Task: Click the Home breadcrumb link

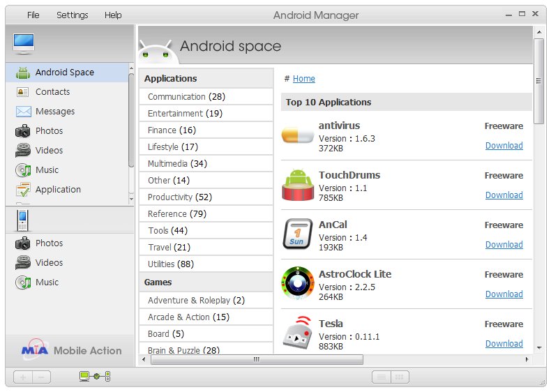Action: (x=303, y=79)
